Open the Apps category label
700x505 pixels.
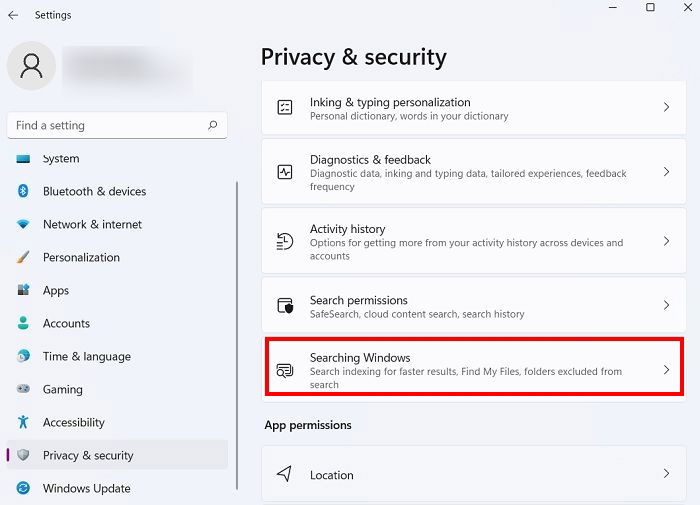coord(56,291)
